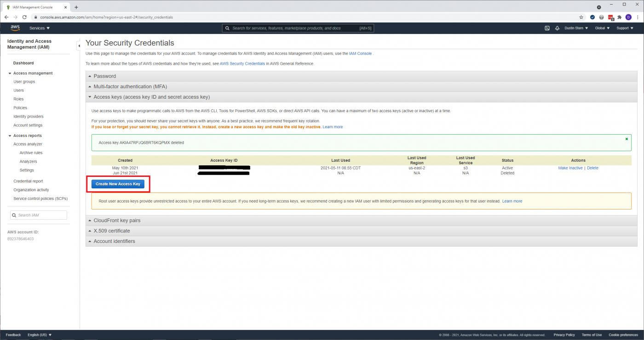644x340 pixels.
Task: Open Policies in sidebar
Action: coord(20,108)
